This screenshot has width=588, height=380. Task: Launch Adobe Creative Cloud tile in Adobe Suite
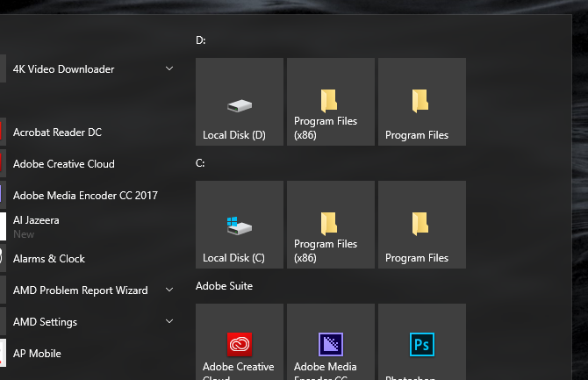pos(240,341)
